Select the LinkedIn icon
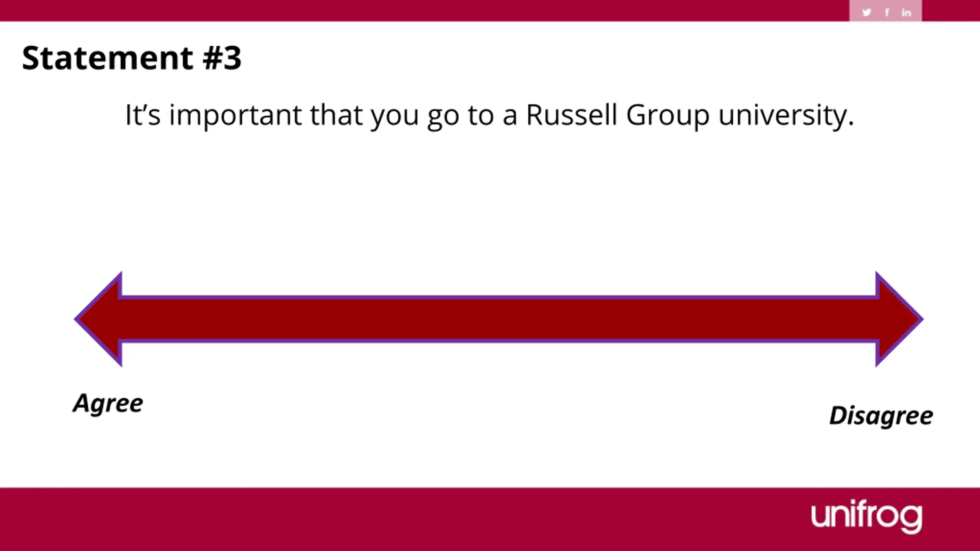 [x=906, y=13]
